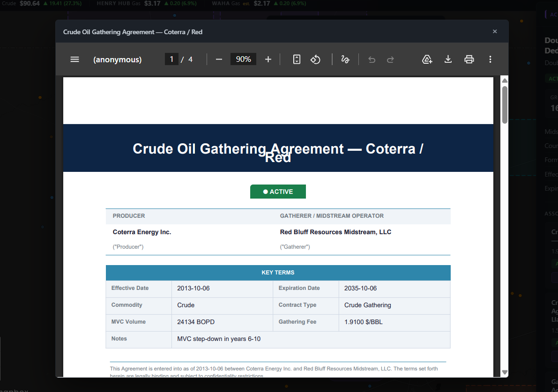Screen dimensions: 558x392
Task: Print the Crude Oil Gathering Agreement
Action: coord(469,59)
